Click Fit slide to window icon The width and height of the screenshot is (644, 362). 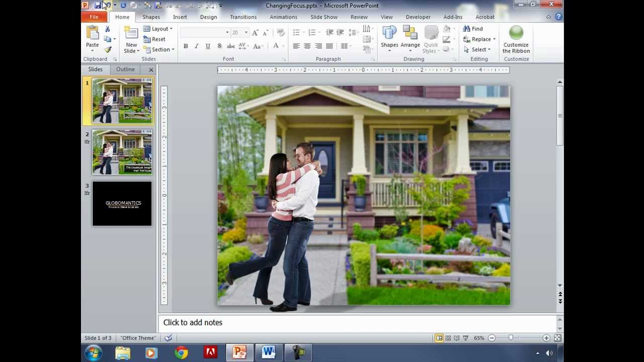click(557, 338)
